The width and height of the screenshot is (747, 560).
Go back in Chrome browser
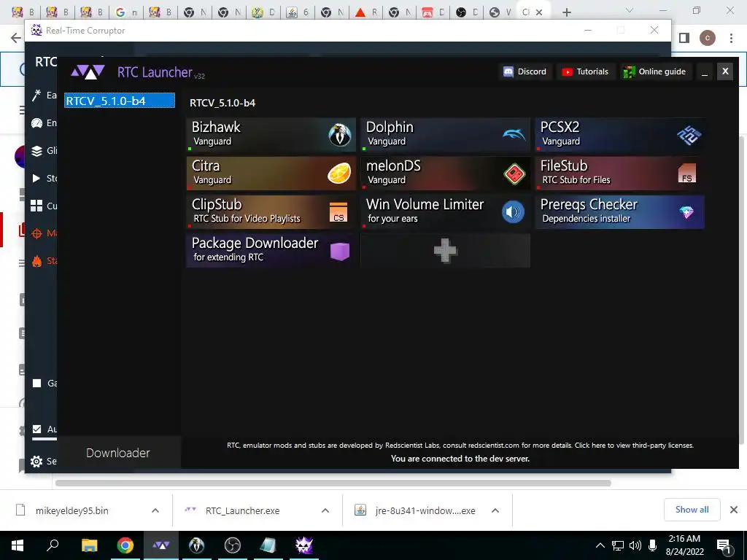point(16,38)
